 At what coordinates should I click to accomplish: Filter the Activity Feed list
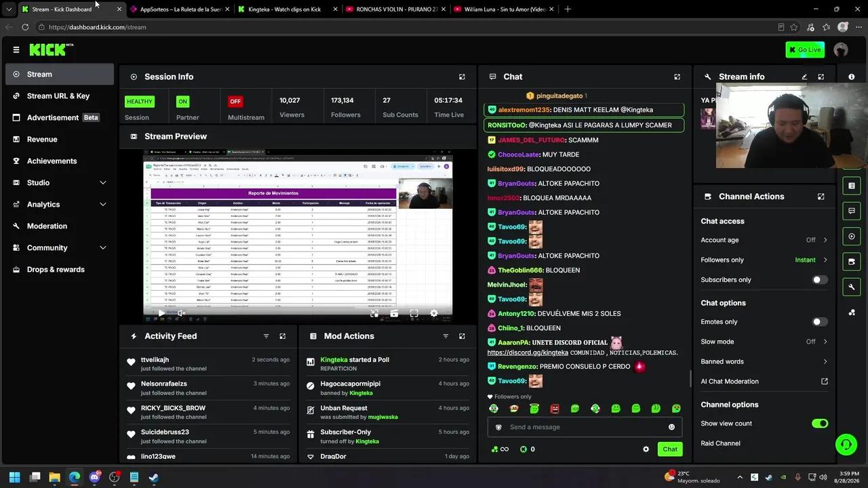pos(266,336)
